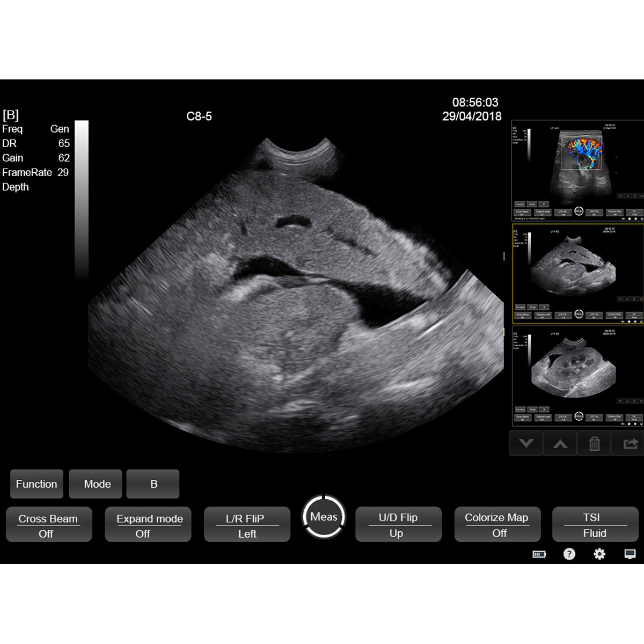
Task: Open the color Doppler thumbnail
Action: pos(577,170)
